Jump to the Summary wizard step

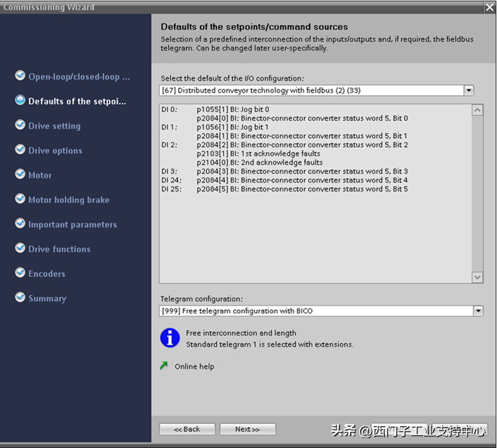(47, 299)
